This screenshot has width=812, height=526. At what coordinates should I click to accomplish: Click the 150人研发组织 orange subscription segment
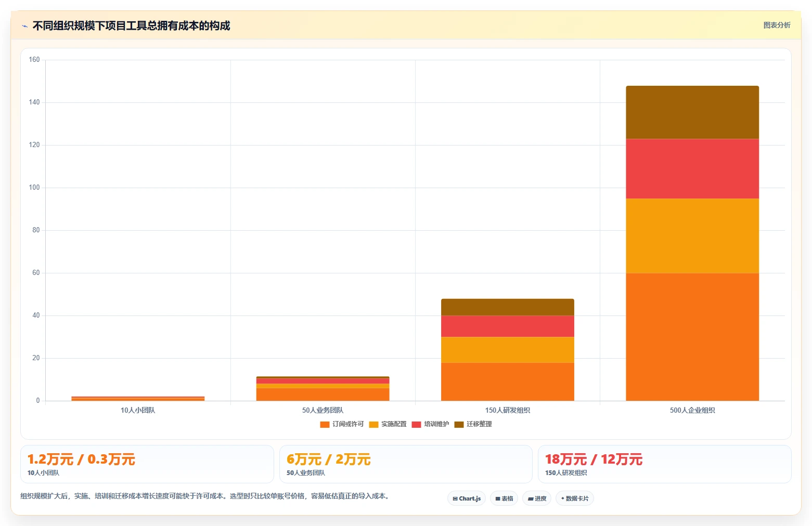point(508,382)
